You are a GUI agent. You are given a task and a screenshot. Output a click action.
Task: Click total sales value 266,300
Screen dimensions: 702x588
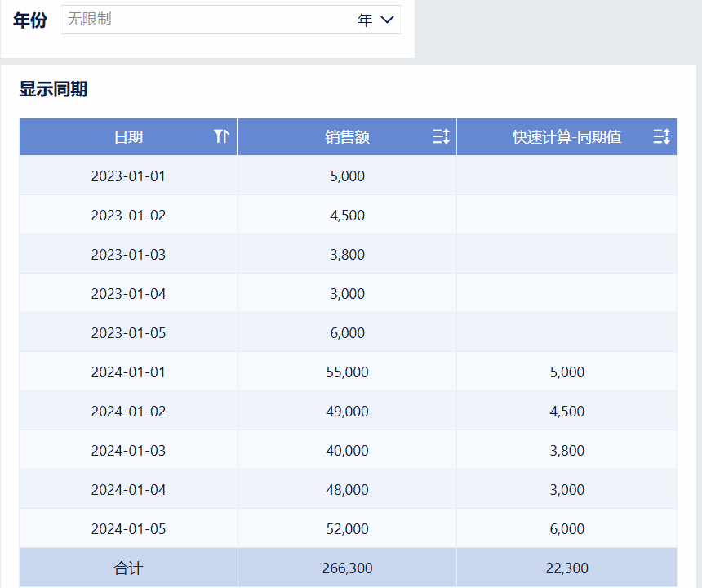[348, 568]
